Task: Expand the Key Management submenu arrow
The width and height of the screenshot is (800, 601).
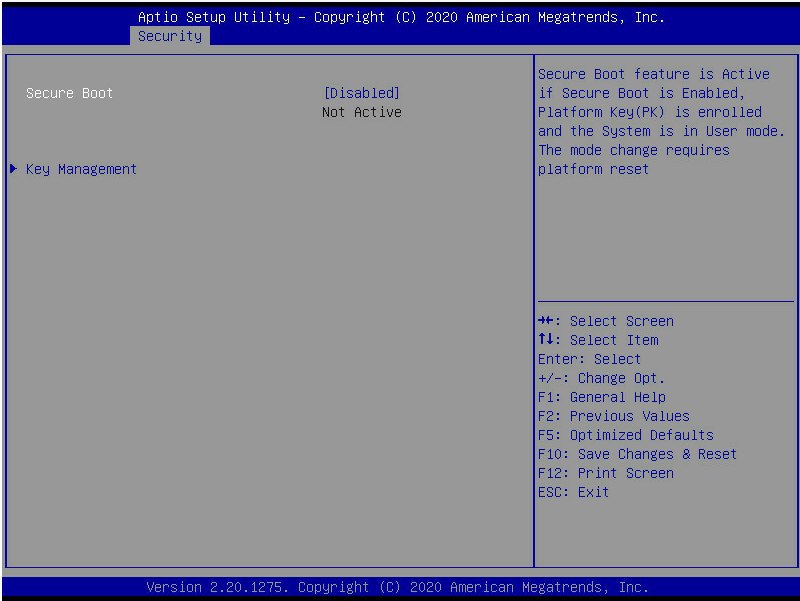Action: coord(14,169)
